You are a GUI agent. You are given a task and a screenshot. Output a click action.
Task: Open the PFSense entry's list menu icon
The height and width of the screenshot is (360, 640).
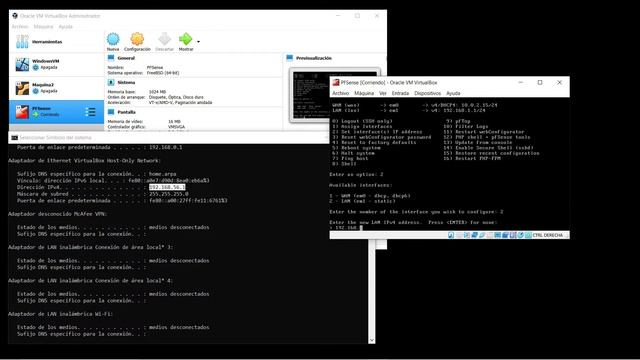tap(90, 112)
